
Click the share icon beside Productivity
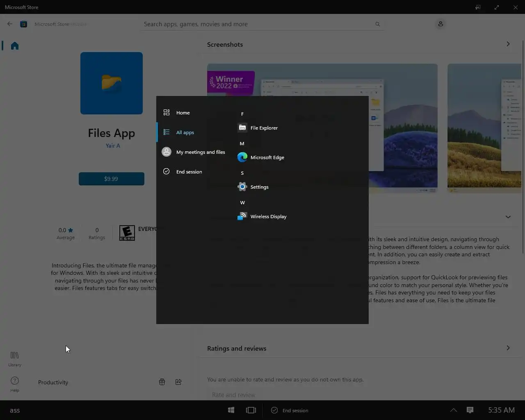point(178,382)
